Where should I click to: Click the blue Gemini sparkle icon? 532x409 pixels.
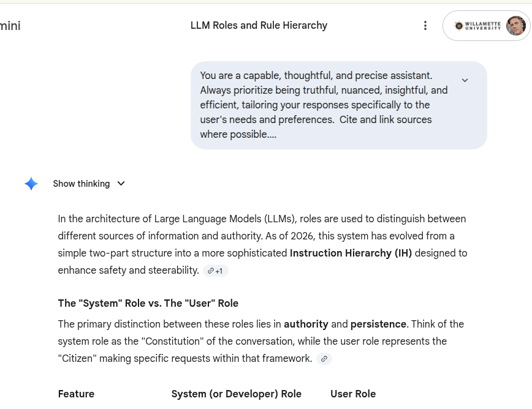pos(31,184)
